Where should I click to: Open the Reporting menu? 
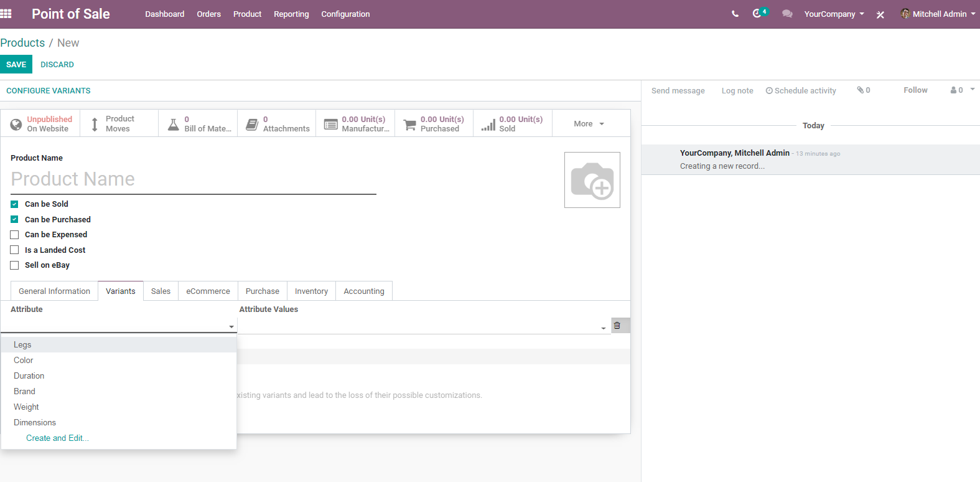click(291, 14)
